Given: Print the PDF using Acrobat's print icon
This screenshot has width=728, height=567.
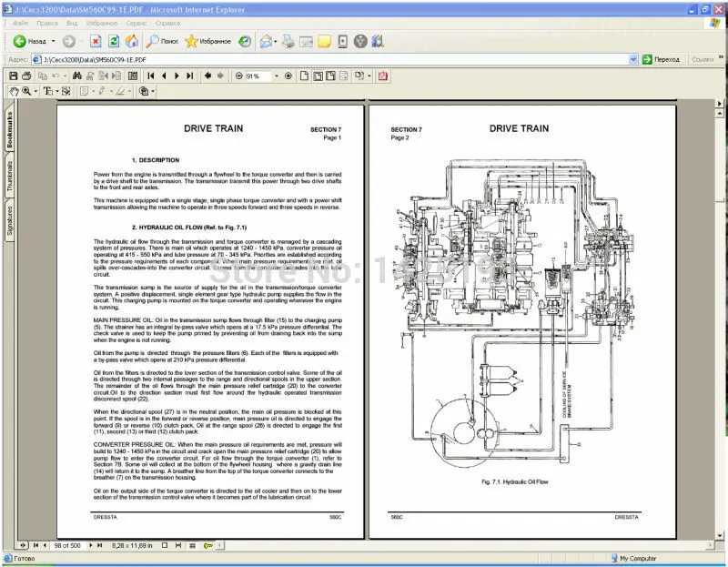Looking at the screenshot, I should coord(28,76).
